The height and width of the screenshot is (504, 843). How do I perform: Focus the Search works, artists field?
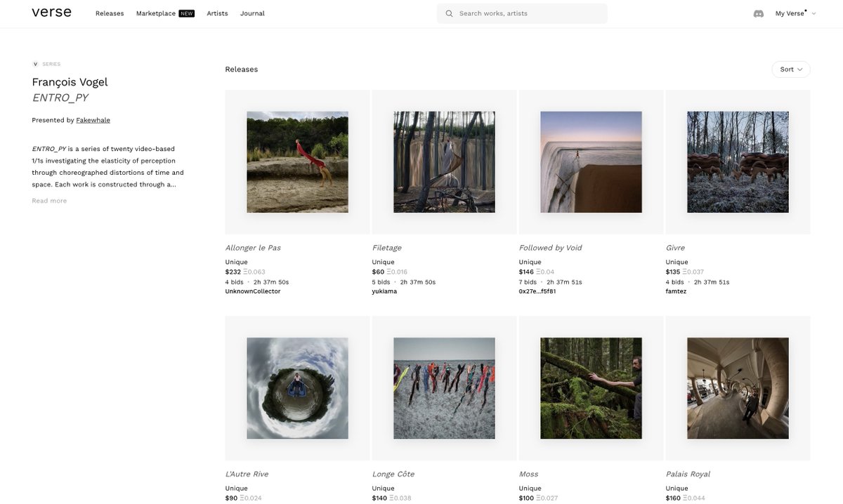(522, 13)
